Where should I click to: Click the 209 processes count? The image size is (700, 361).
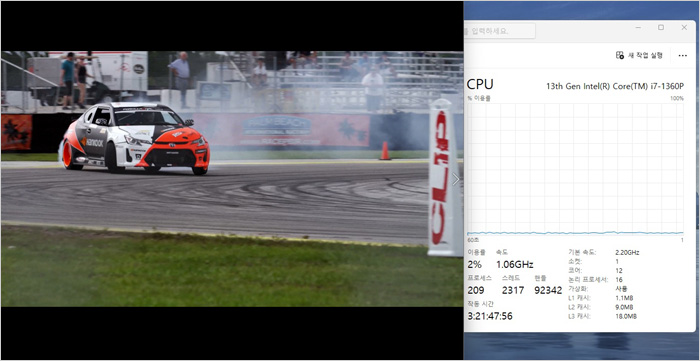pyautogui.click(x=475, y=290)
